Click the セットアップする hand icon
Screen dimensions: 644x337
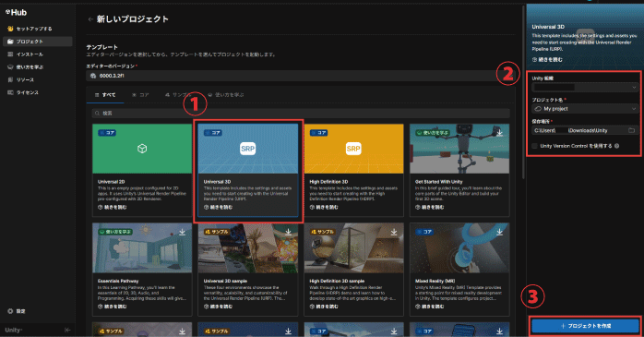coord(10,29)
